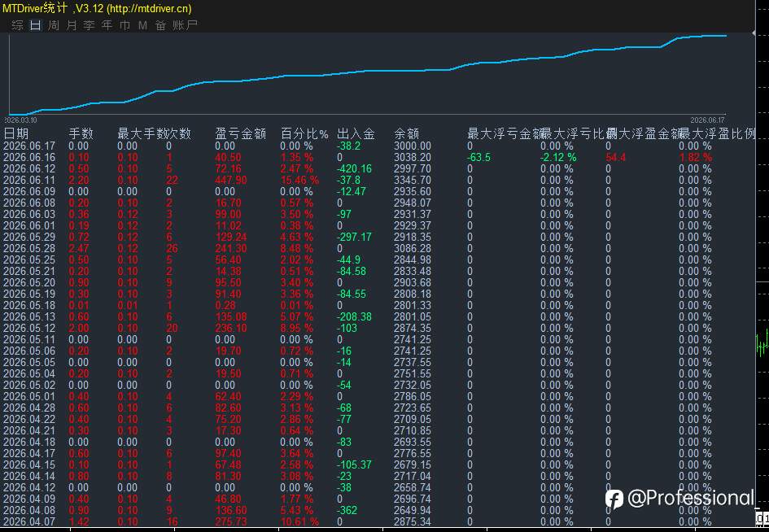769x532 pixels.
Task: Select the 日 daily statistics tab
Action: [35, 25]
